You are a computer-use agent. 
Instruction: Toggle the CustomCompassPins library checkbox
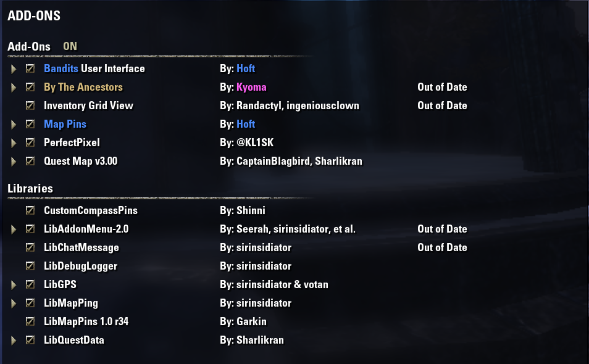pos(30,210)
